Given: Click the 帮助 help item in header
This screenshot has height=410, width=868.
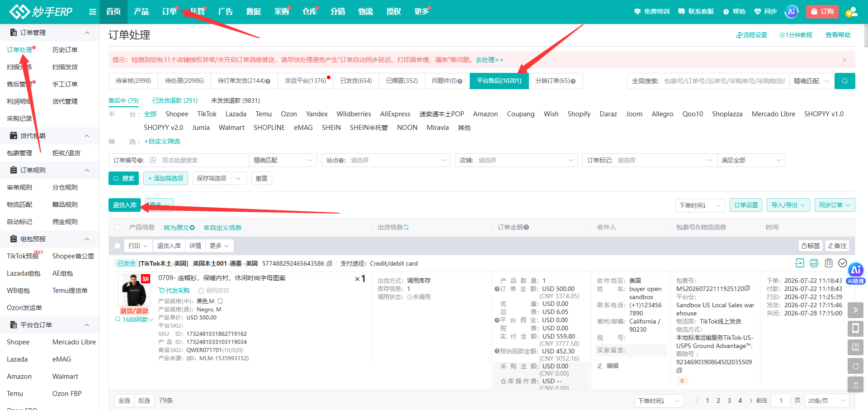Looking at the screenshot, I should pos(734,12).
